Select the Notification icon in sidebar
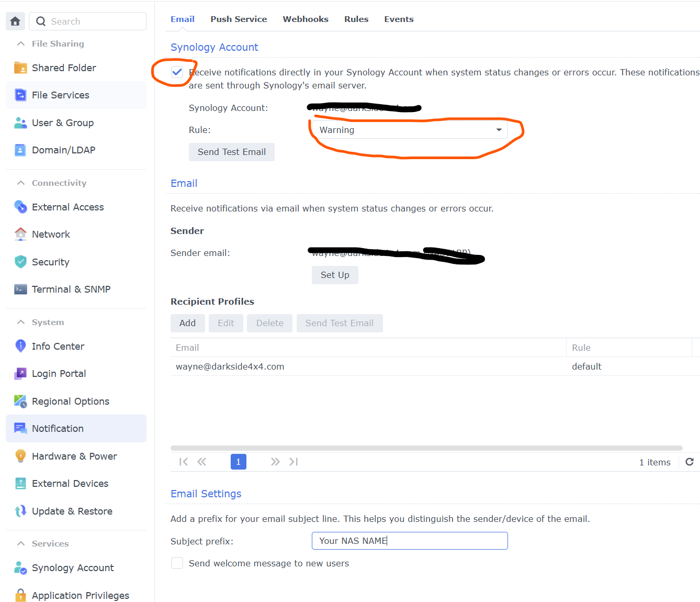Screen dimensions: 700x602 (x=20, y=428)
